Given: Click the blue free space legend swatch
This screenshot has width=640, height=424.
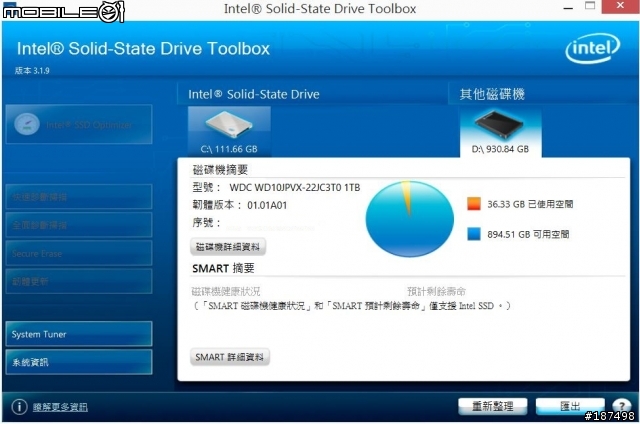Looking at the screenshot, I should point(474,234).
